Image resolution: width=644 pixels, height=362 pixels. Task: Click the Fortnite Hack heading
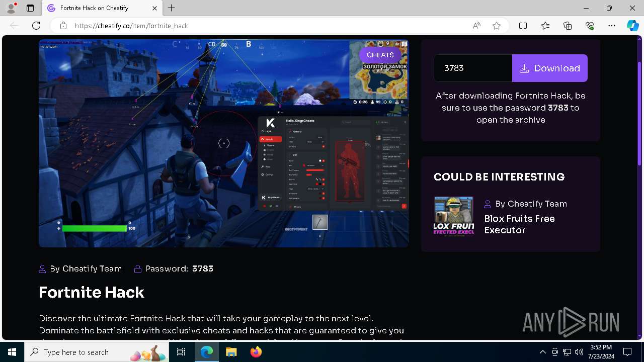(x=92, y=292)
